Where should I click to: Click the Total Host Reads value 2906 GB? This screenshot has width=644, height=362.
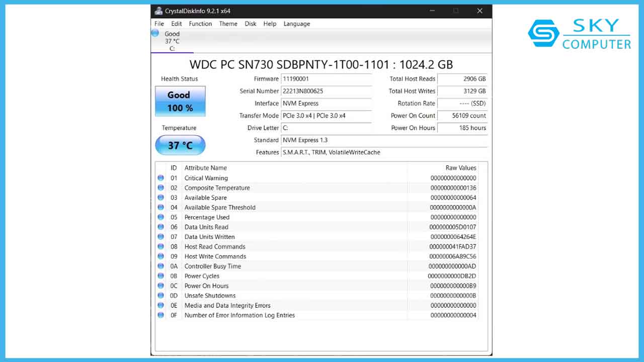[462, 79]
